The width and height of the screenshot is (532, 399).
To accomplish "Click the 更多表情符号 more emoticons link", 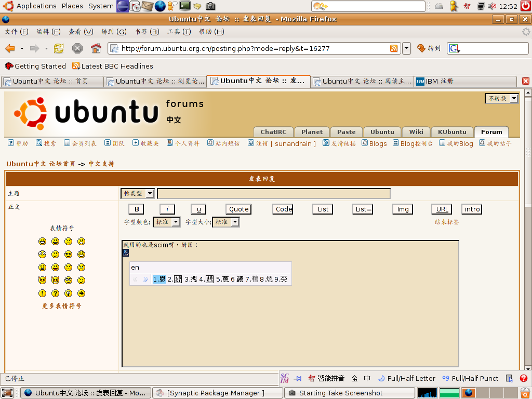I will [62, 306].
